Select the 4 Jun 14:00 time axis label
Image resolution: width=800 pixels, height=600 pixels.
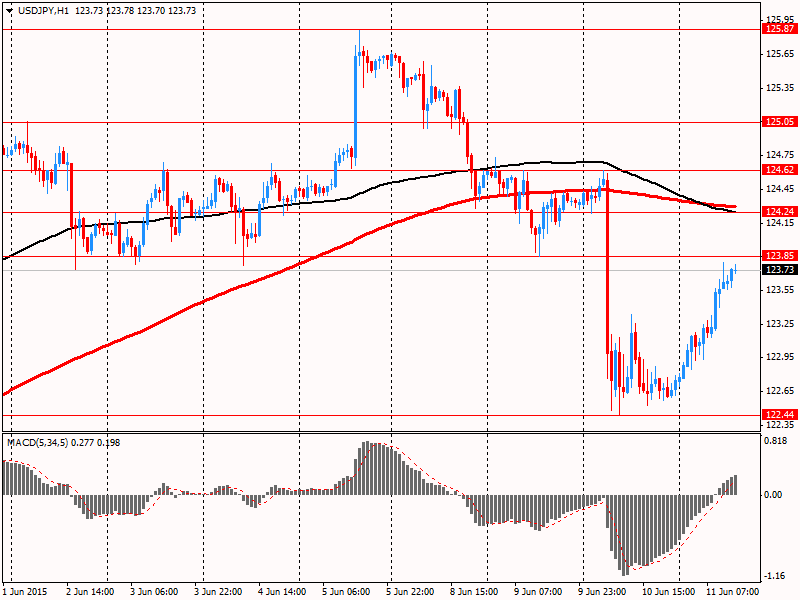pos(282,592)
